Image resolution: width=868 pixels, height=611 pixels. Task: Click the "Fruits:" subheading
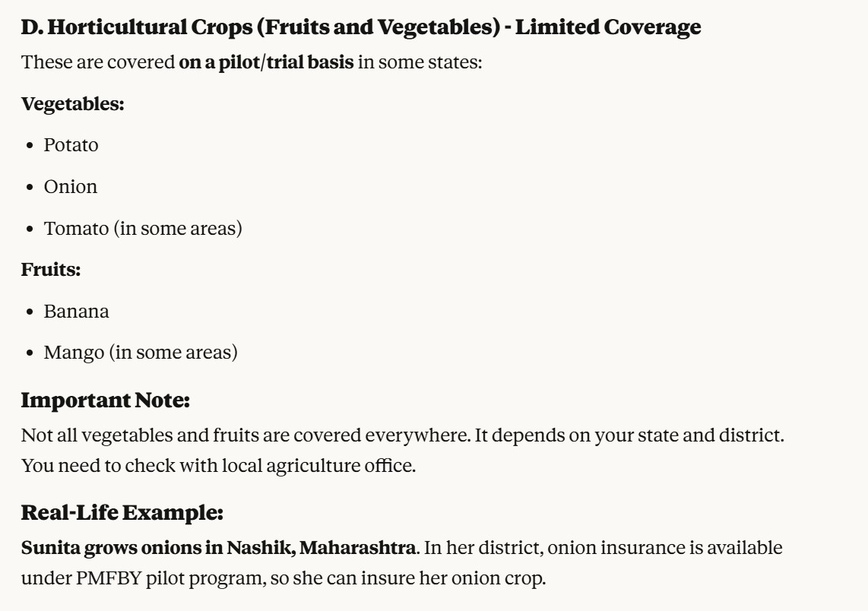click(x=51, y=269)
